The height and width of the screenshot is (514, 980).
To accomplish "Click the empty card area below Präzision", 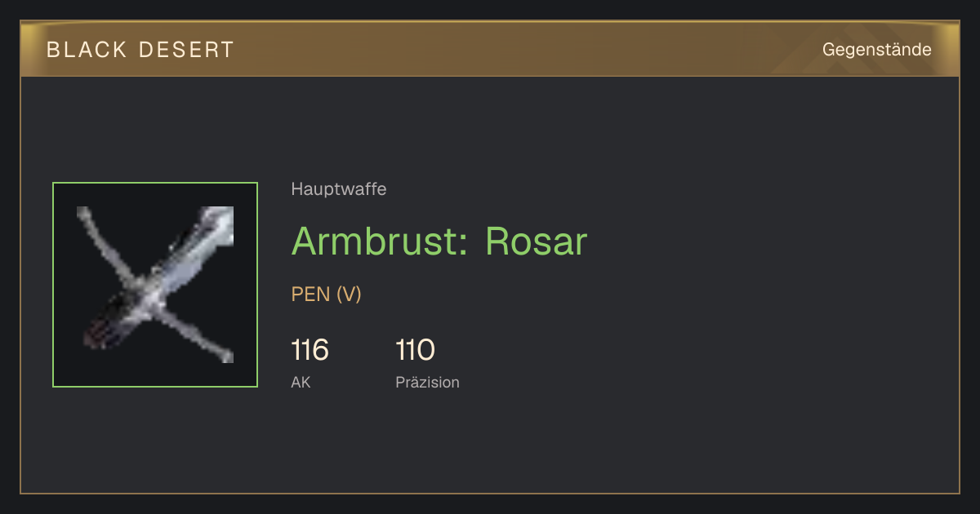I will [x=490, y=445].
